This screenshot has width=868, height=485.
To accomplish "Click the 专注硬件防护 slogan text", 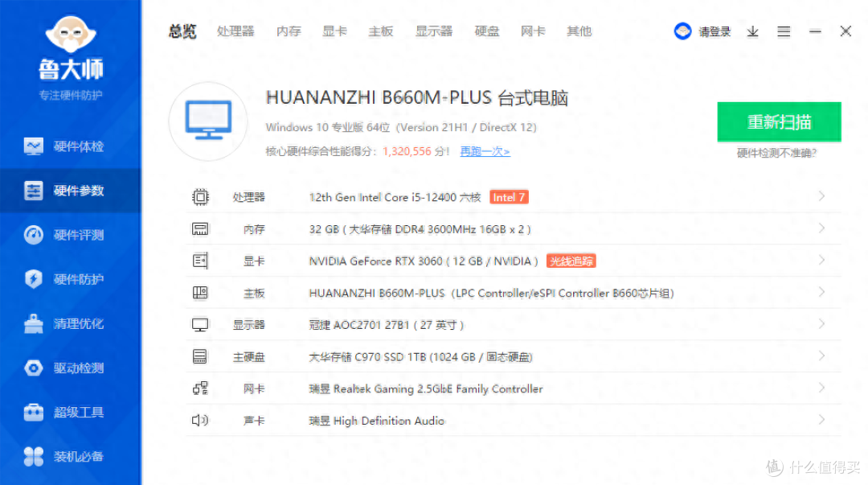I will click(x=70, y=96).
